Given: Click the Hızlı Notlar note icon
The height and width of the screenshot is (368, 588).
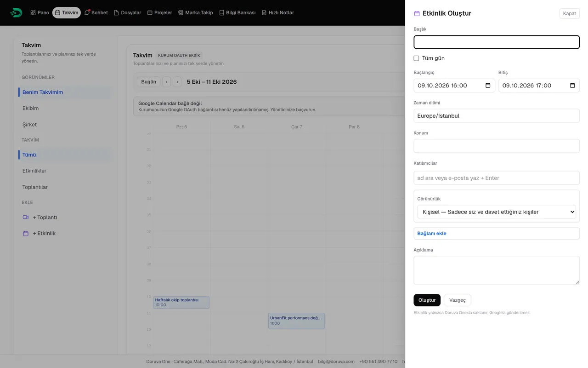Looking at the screenshot, I should click(264, 13).
